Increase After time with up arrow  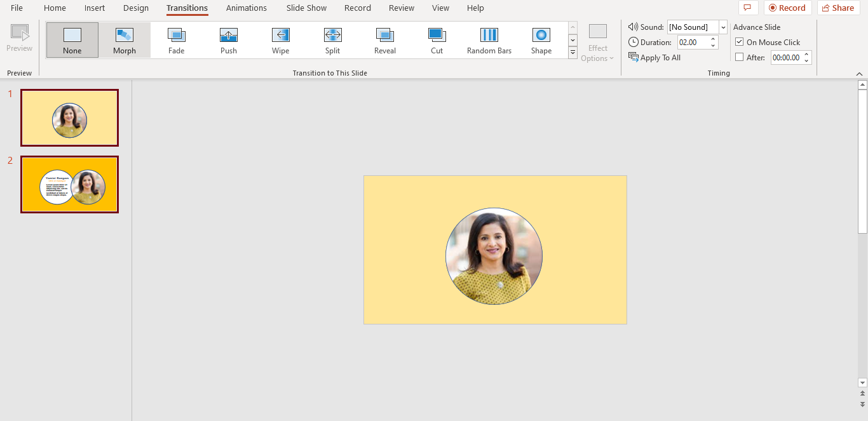point(806,55)
